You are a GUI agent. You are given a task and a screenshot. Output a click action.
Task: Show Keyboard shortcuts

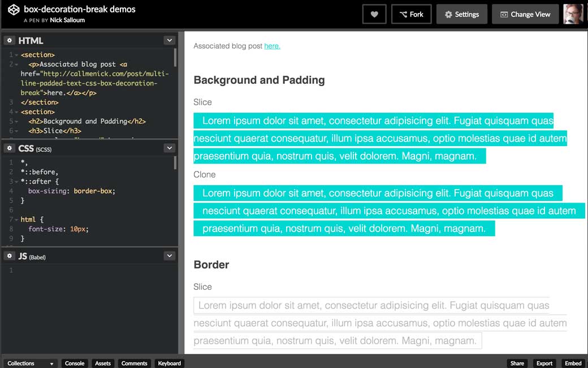tap(169, 363)
